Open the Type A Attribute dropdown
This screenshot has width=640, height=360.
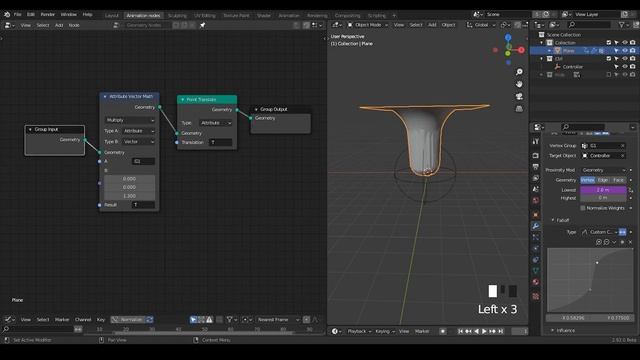(139, 131)
